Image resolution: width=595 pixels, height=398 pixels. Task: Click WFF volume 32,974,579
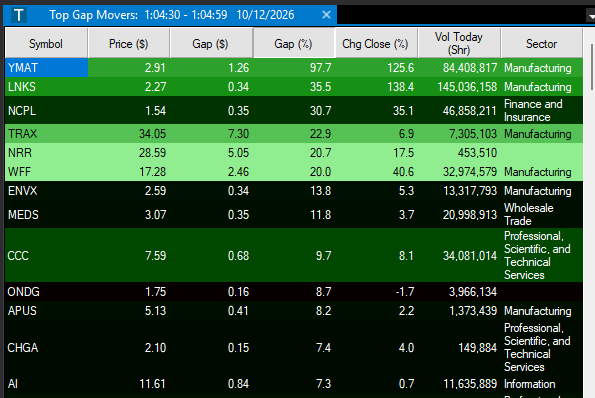[470, 171]
